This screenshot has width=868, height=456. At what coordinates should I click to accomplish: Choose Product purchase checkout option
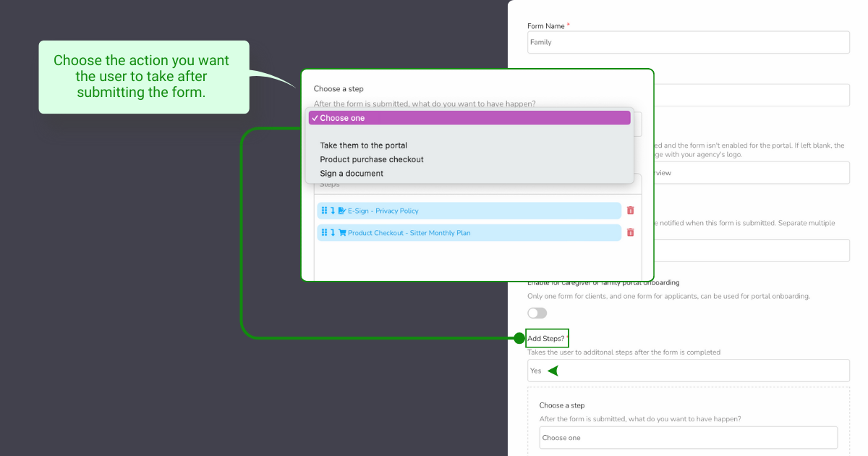372,159
